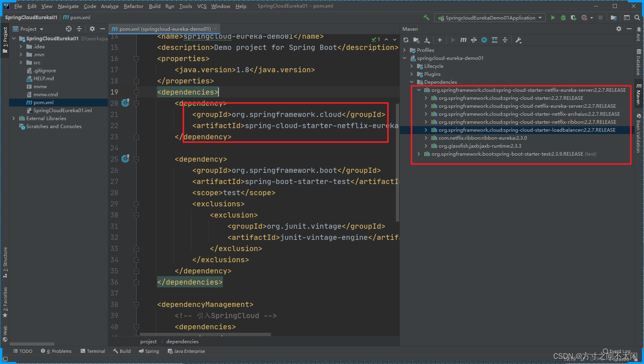Open Maven Settings wrench icon

[519, 40]
